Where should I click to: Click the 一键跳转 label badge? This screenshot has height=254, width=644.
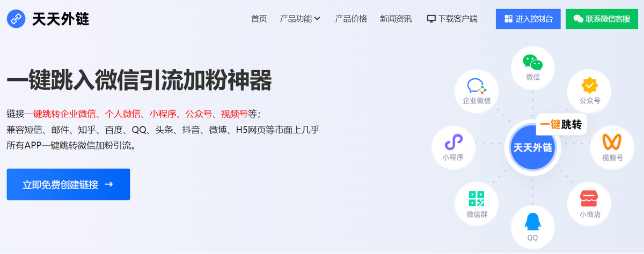pos(561,124)
